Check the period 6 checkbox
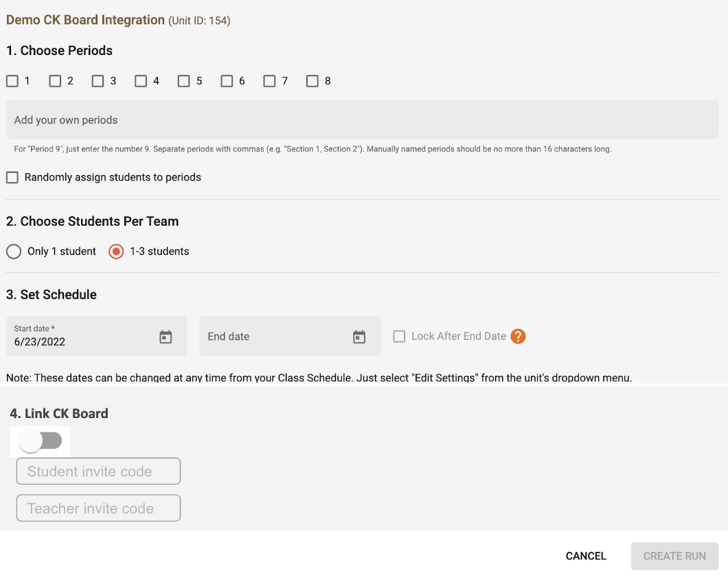 click(x=227, y=81)
